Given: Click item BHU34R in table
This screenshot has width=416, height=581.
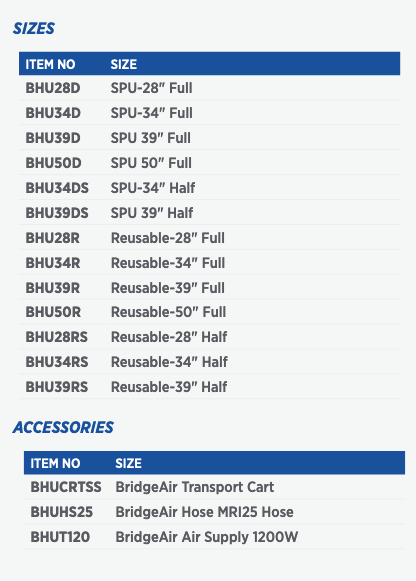Looking at the screenshot, I should [53, 263].
